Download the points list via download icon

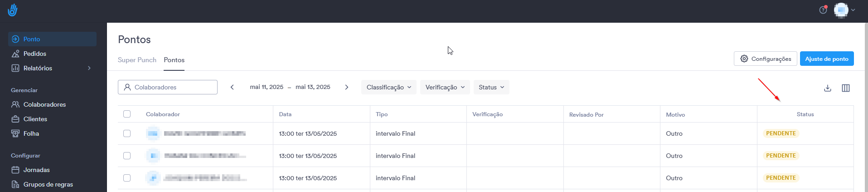[x=828, y=88]
